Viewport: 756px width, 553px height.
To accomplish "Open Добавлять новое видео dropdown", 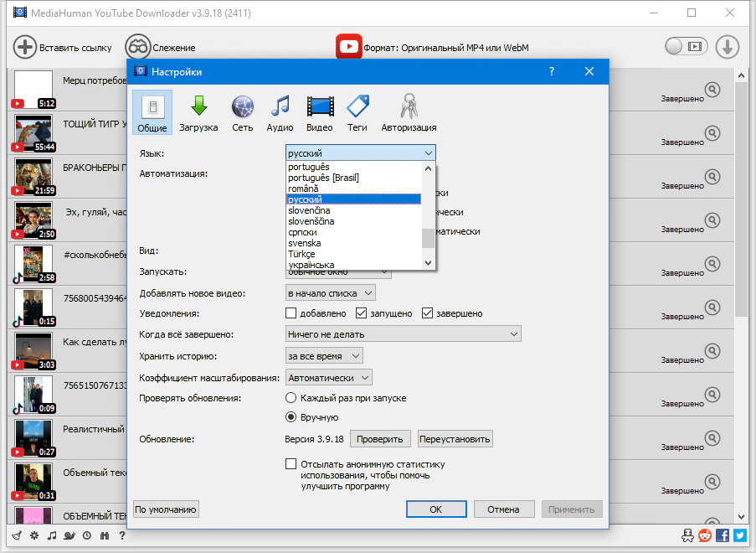I will pyautogui.click(x=330, y=293).
